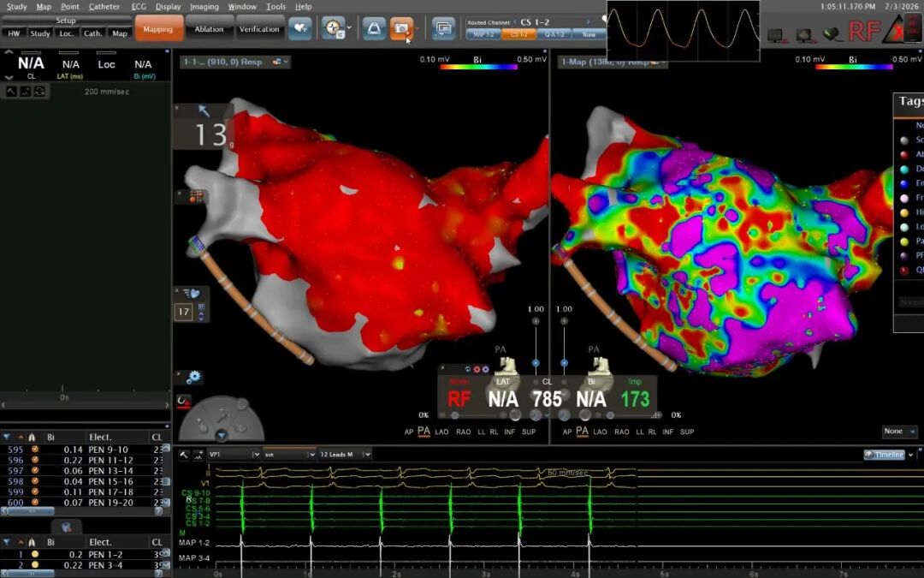Click the filter funnel in the upper point list header
Viewport: 924px width, 578px height.
pos(7,437)
